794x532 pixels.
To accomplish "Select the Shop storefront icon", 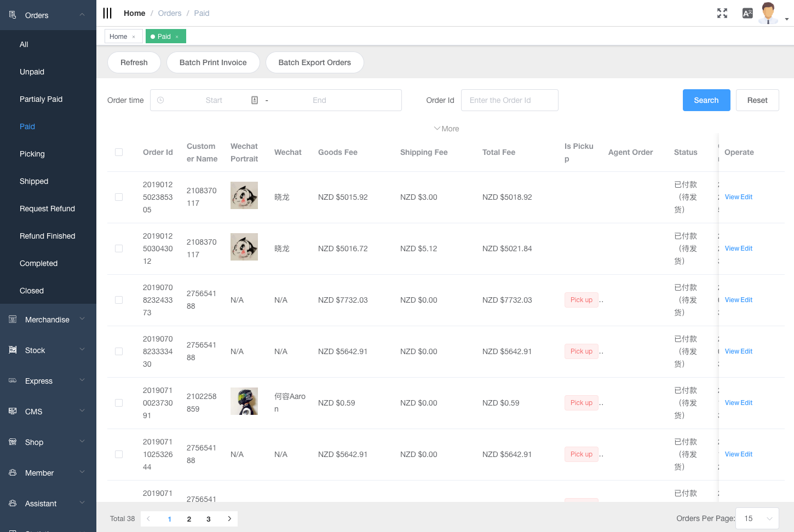I will tap(12, 442).
